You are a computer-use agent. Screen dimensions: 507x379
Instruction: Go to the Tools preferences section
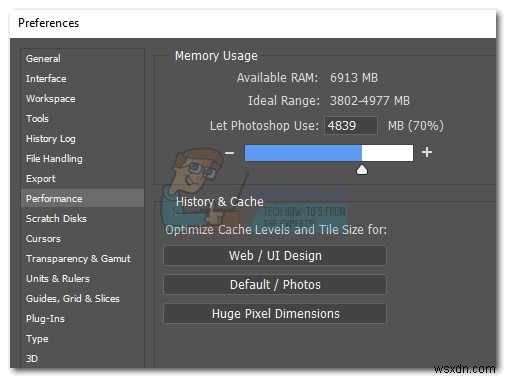[37, 119]
